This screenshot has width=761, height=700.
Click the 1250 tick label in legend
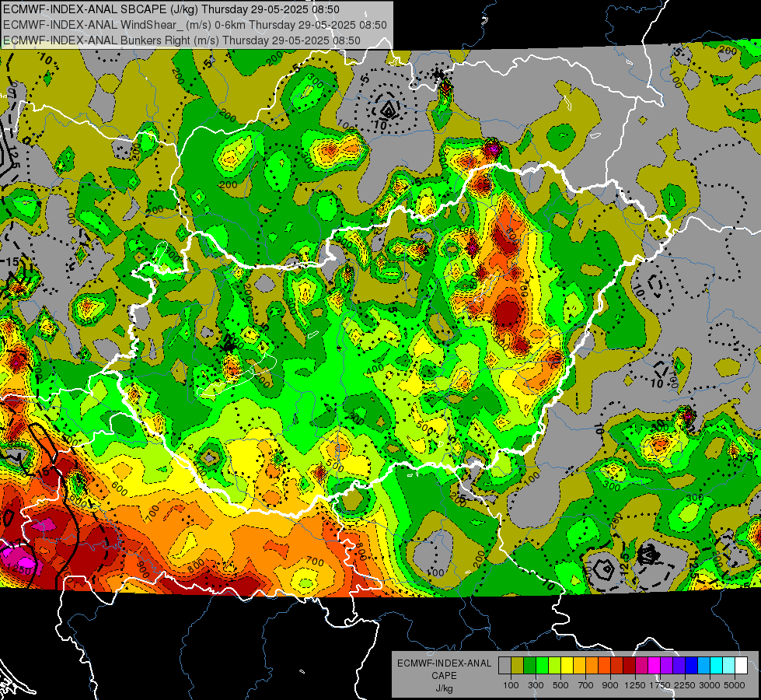pos(635,685)
